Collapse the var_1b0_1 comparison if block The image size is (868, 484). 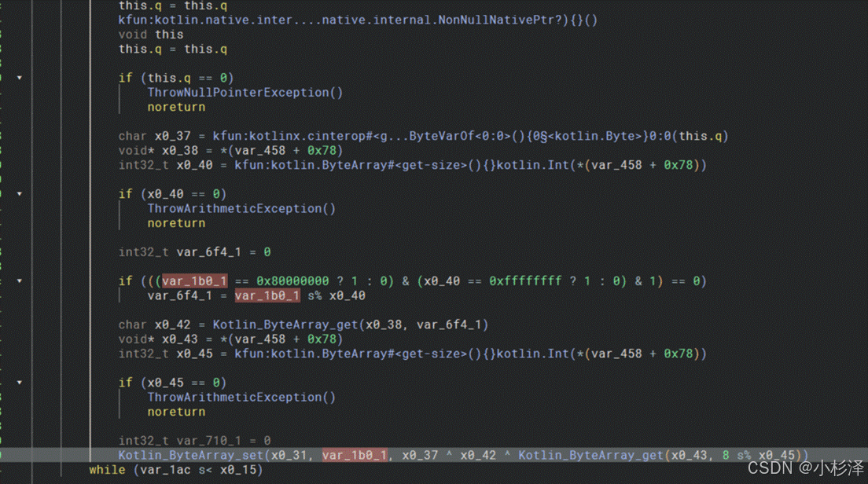click(x=19, y=280)
